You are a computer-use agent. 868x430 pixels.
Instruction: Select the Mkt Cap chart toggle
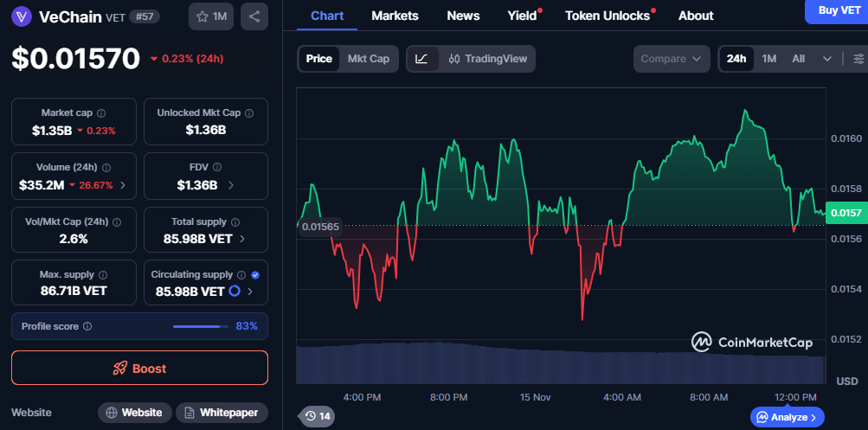tap(368, 59)
